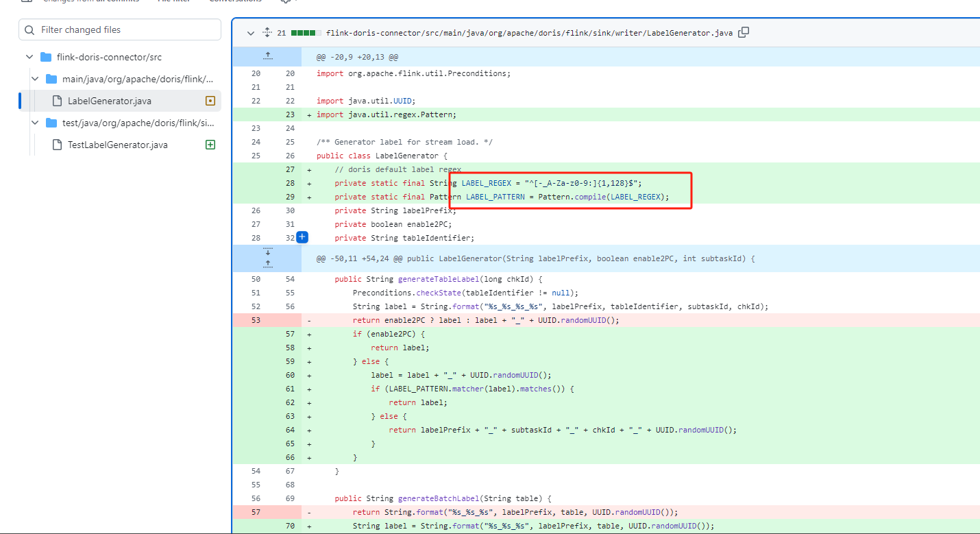Click the public class LabelGenerator line

click(382, 156)
